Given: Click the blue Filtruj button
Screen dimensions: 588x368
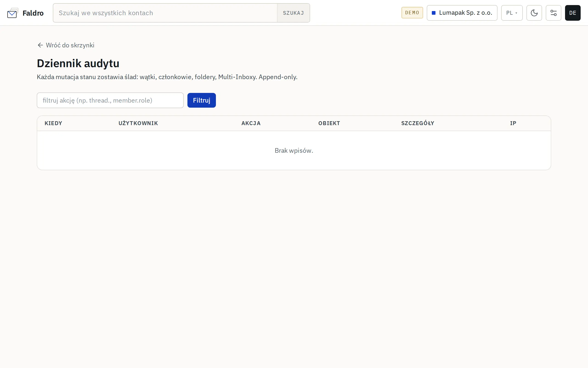Looking at the screenshot, I should click(201, 100).
